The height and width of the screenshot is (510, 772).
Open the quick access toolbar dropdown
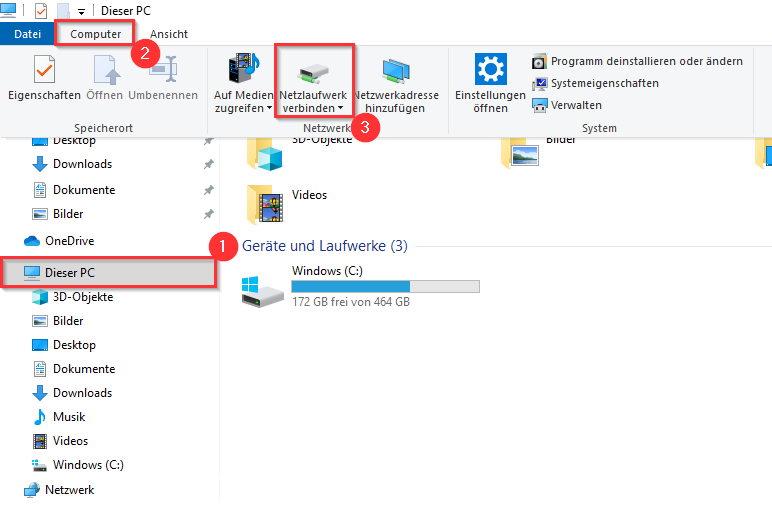point(80,11)
